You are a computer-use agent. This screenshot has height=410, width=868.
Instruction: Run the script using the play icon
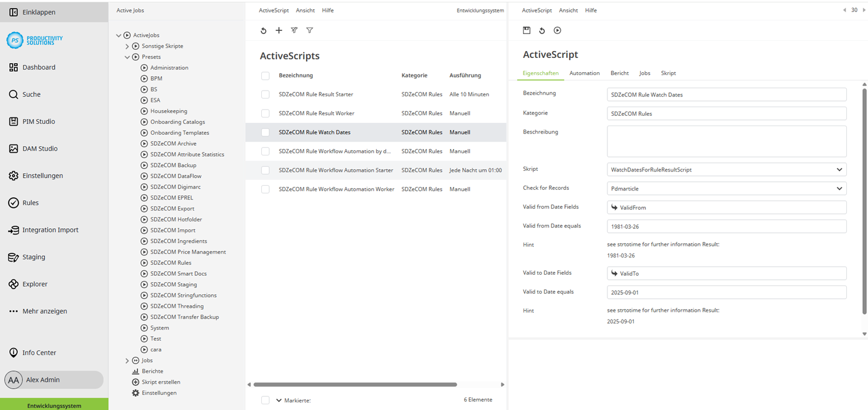(x=557, y=30)
